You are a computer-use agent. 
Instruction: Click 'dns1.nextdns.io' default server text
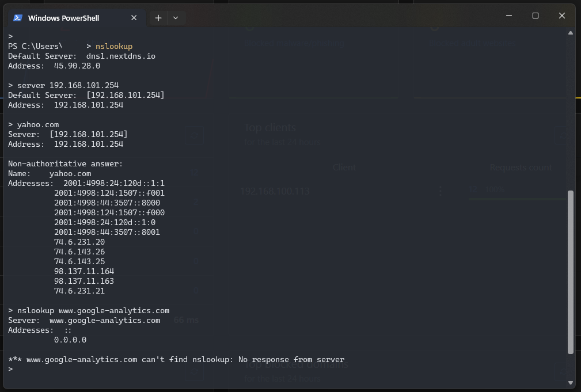coord(121,56)
